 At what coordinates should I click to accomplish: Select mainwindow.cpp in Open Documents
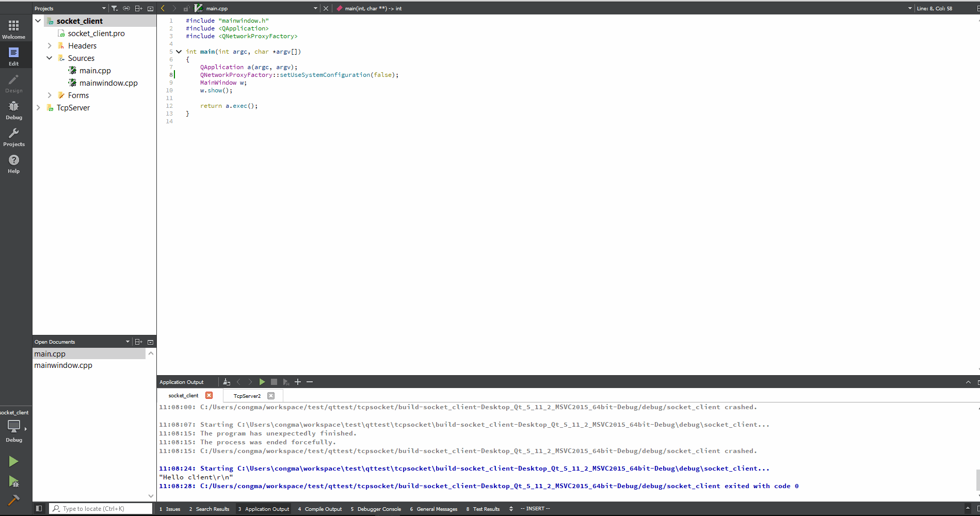click(63, 365)
